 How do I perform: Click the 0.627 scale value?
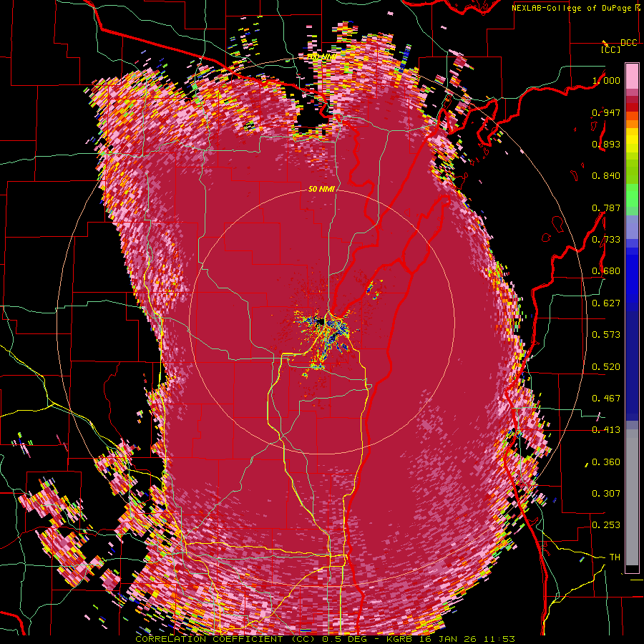click(606, 303)
